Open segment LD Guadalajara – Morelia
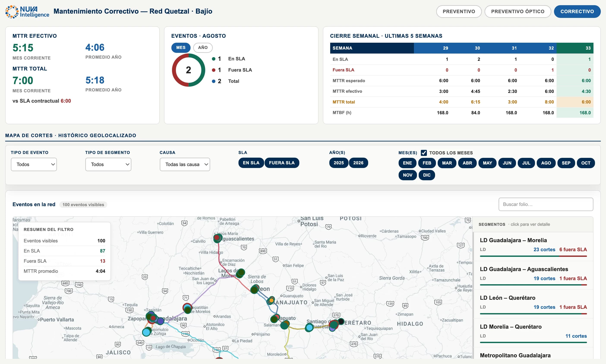606x364 pixels. click(x=533, y=246)
